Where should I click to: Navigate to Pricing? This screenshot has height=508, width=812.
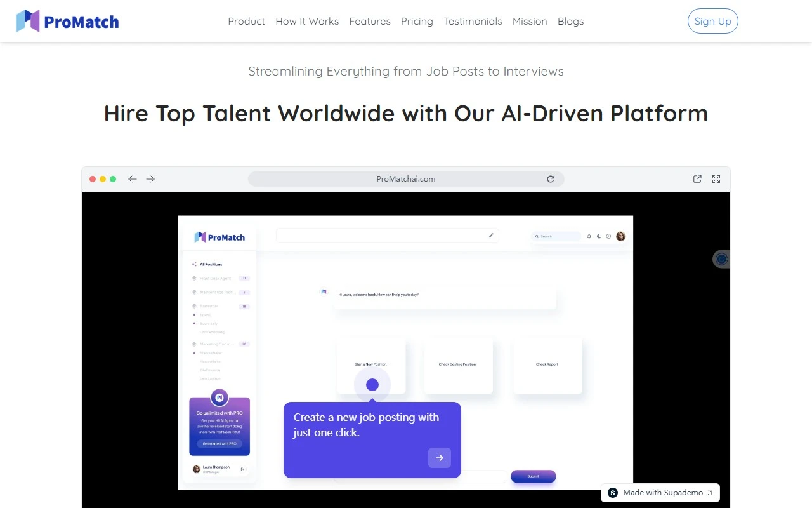(417, 21)
